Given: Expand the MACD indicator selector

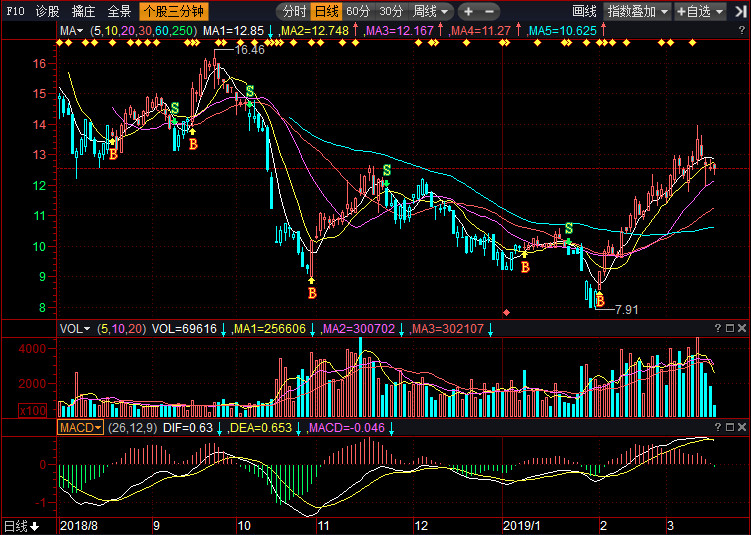Looking at the screenshot, I should point(79,427).
